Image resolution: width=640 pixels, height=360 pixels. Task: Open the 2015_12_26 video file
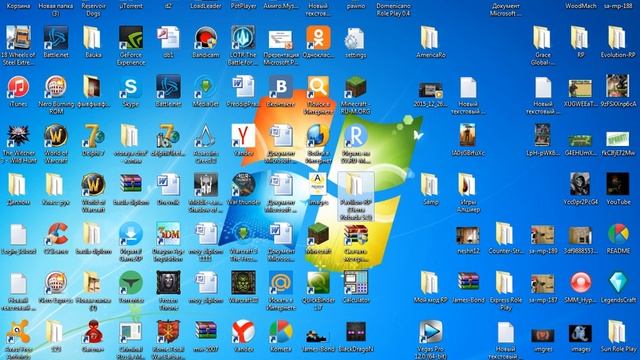(430, 89)
